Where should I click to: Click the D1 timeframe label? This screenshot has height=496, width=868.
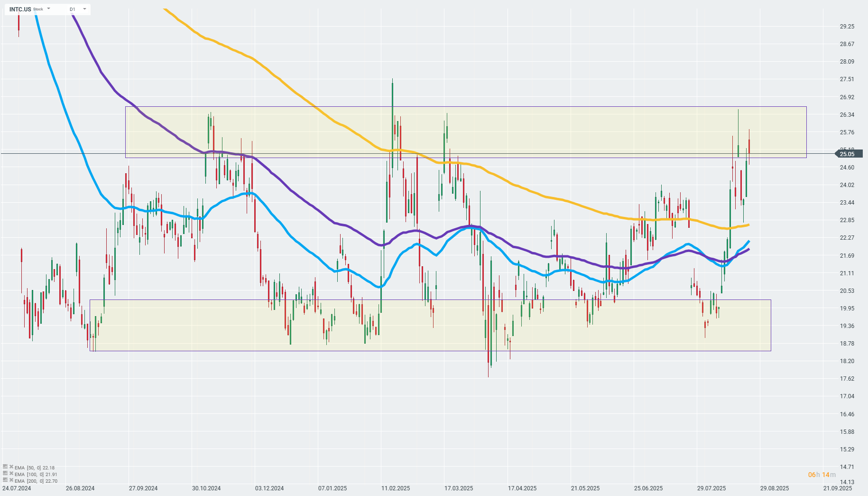pyautogui.click(x=72, y=9)
